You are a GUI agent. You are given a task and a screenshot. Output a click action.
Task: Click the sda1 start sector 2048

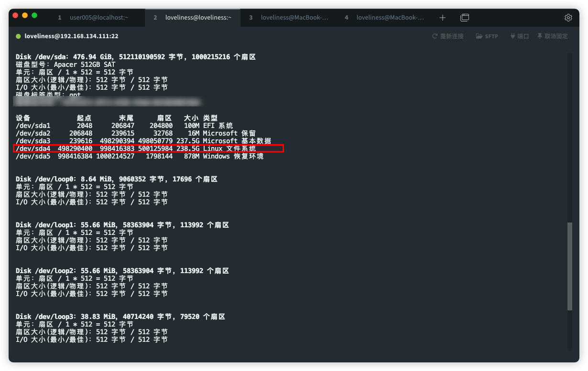85,126
